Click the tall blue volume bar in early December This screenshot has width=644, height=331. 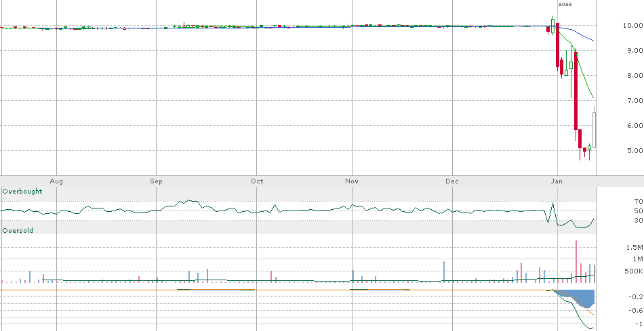pos(444,272)
